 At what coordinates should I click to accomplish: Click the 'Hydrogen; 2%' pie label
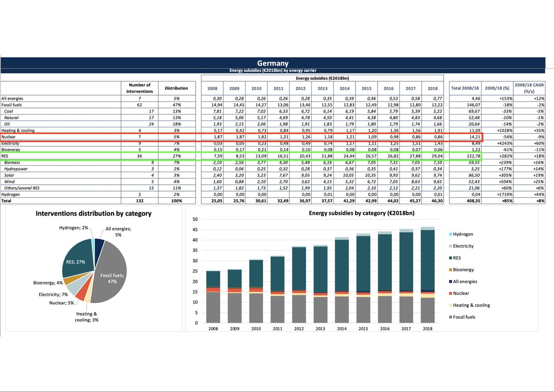pyautogui.click(x=74, y=228)
